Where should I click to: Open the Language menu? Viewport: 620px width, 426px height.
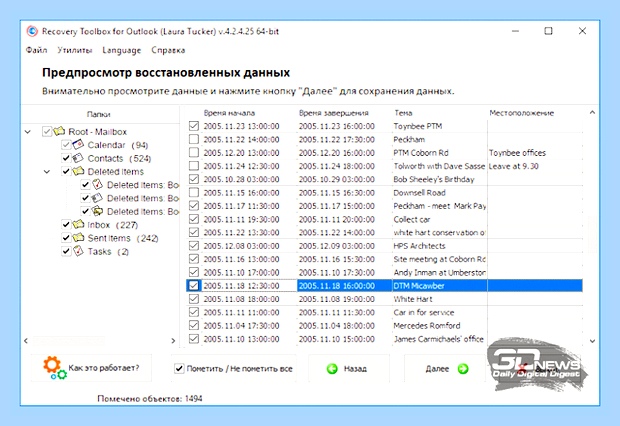click(121, 50)
